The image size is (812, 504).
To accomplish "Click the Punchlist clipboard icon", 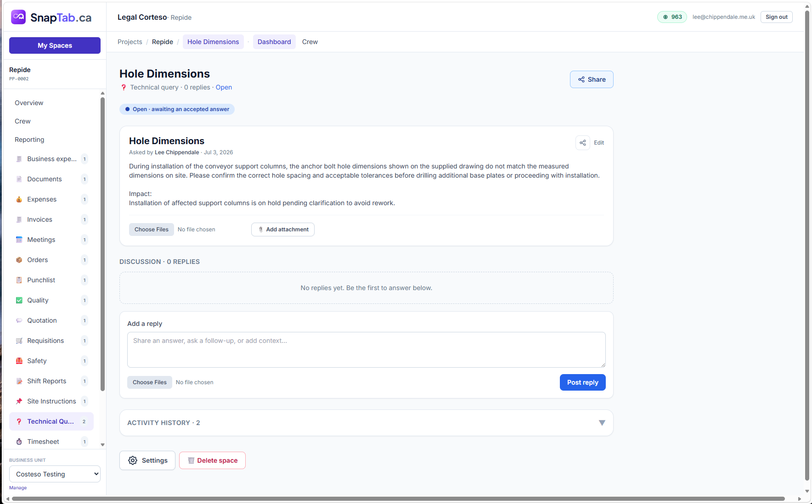I will [19, 280].
